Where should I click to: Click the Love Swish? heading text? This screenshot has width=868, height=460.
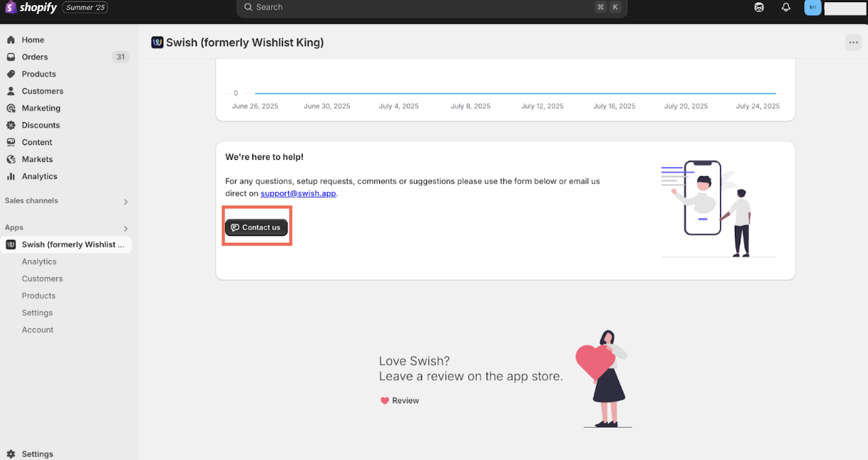[414, 361]
